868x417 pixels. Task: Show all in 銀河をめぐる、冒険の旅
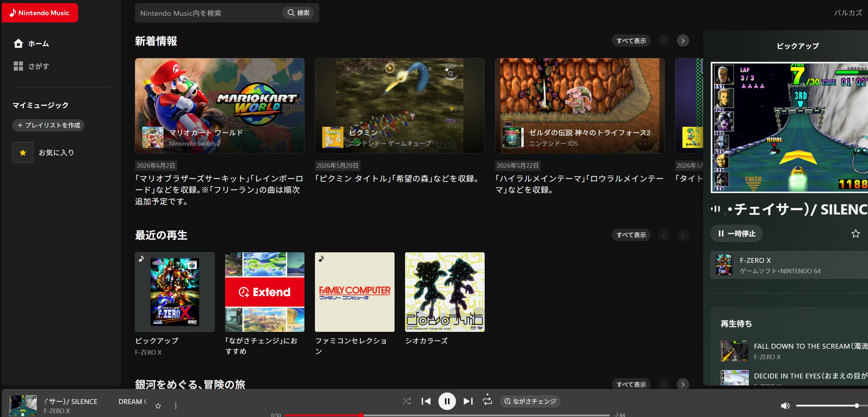(631, 384)
